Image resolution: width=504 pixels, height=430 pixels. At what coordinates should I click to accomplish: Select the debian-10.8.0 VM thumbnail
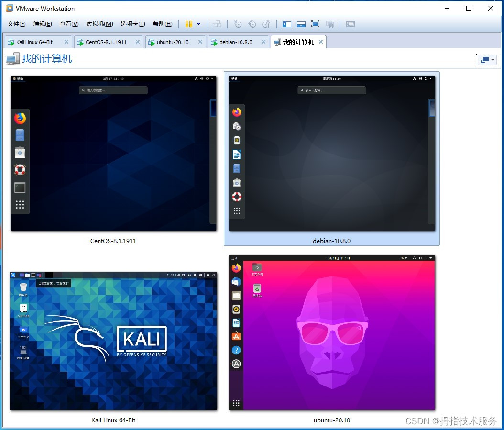[x=332, y=154]
